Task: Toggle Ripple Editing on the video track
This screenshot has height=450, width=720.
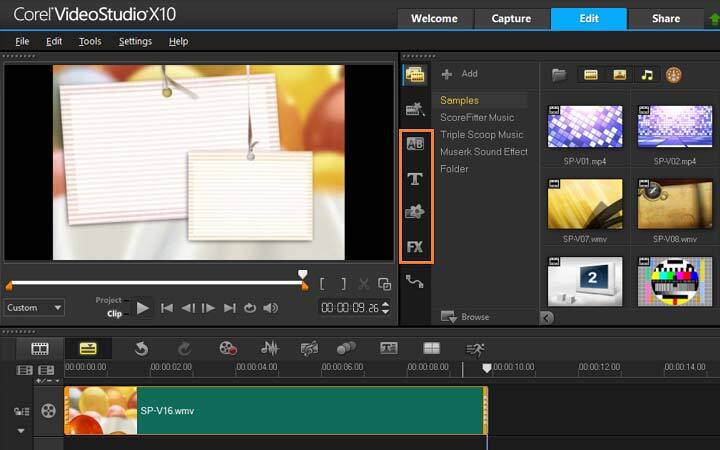Action: pyautogui.click(x=22, y=411)
